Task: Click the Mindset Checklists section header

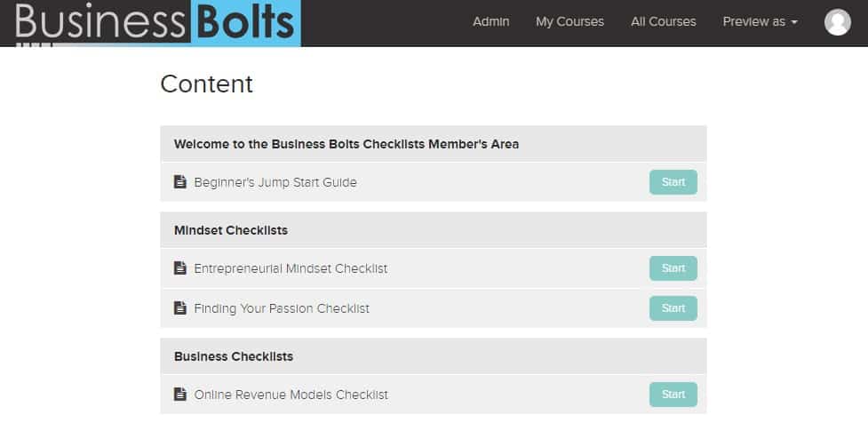Action: pos(231,230)
